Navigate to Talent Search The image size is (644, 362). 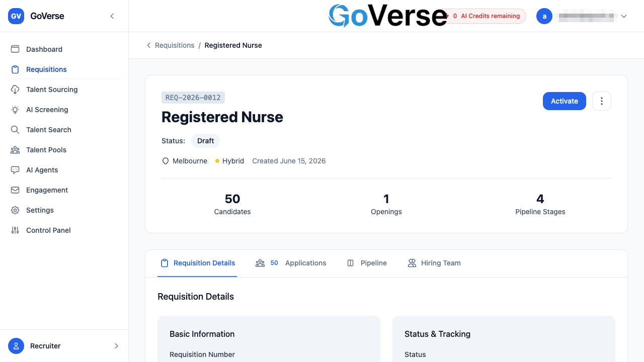point(64,130)
